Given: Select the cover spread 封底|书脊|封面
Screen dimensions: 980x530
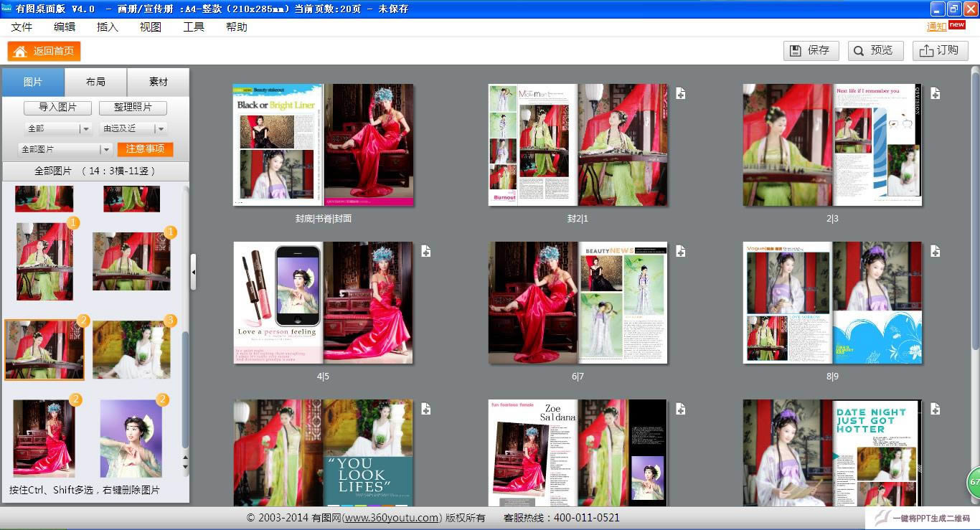Looking at the screenshot, I should (x=324, y=145).
